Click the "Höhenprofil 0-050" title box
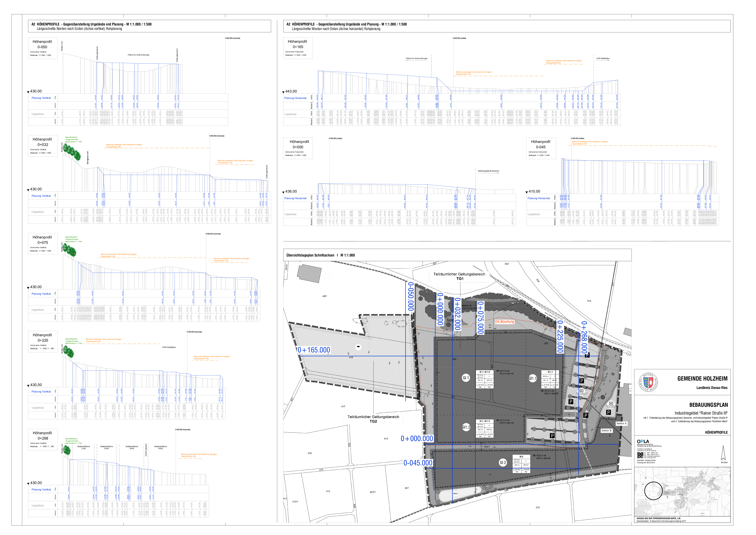The width and height of the screenshot is (756, 535). (43, 48)
